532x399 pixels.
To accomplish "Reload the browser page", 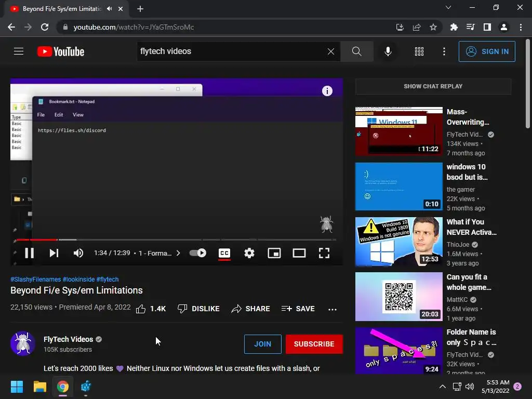I will [45, 27].
